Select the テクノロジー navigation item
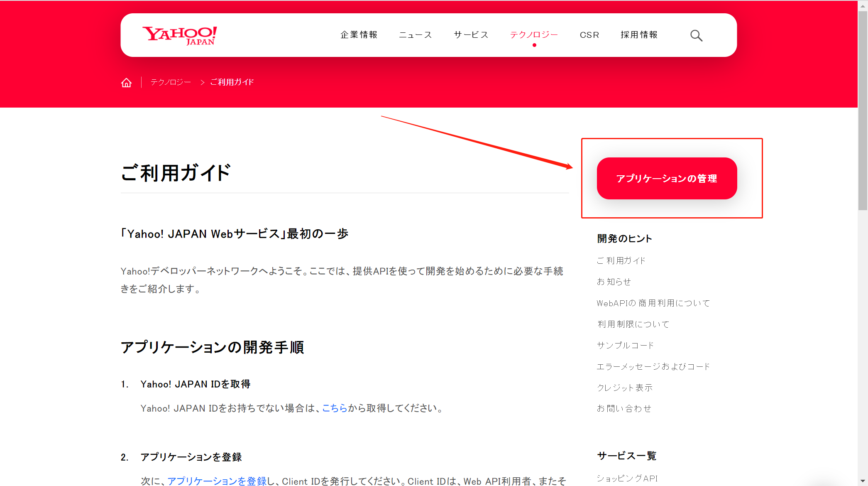The image size is (868, 486). (534, 35)
